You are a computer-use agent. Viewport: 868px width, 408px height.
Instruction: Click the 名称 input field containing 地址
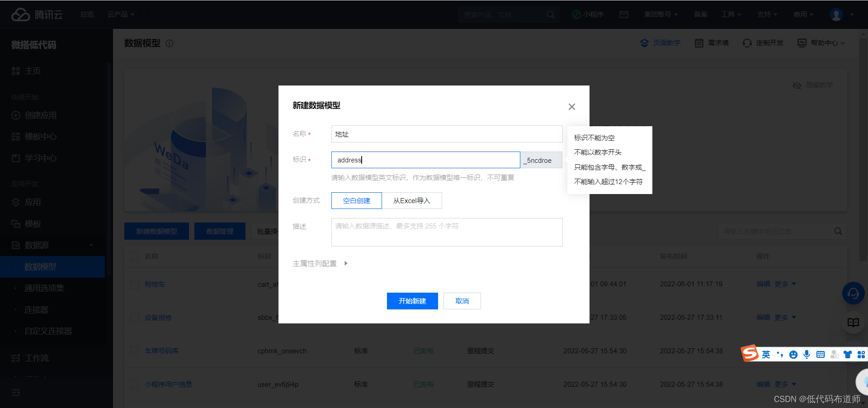[x=447, y=134]
